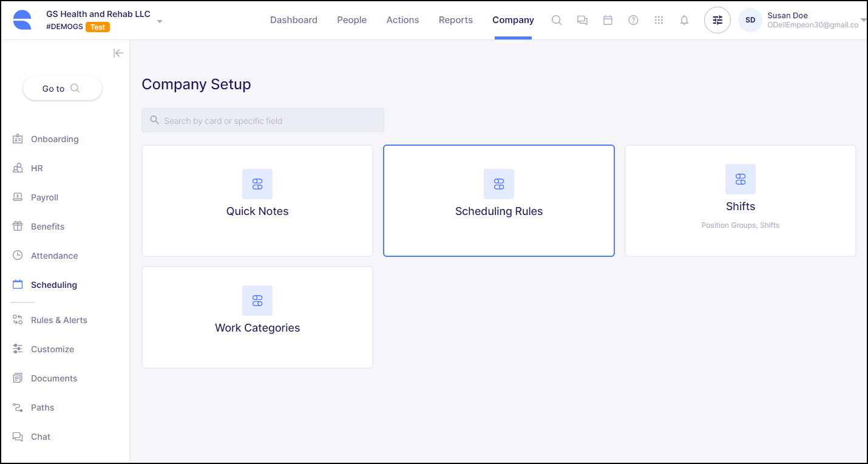Click the SD user avatar
Image resolution: width=868 pixels, height=464 pixels.
750,20
